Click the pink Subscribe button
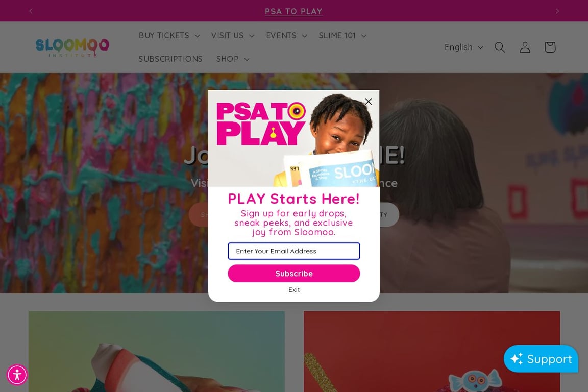This screenshot has width=588, height=392. click(293, 274)
